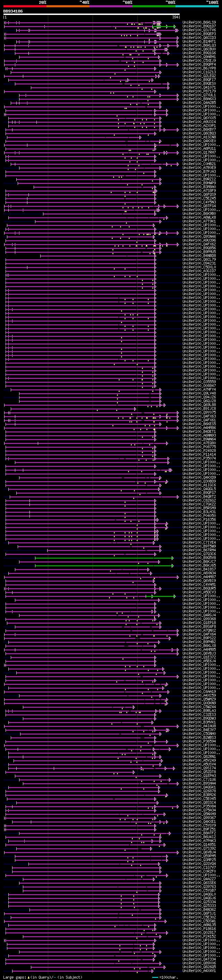Select hit UniRef100_B9QEP3
Image resolution: width=222 pixels, height=980 pixels.
tap(199, 34)
